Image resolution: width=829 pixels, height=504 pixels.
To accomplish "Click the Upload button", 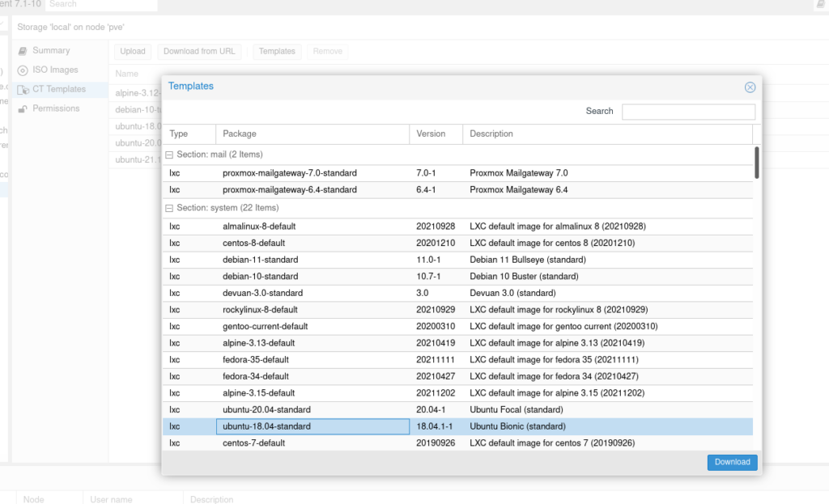I will pyautogui.click(x=133, y=51).
